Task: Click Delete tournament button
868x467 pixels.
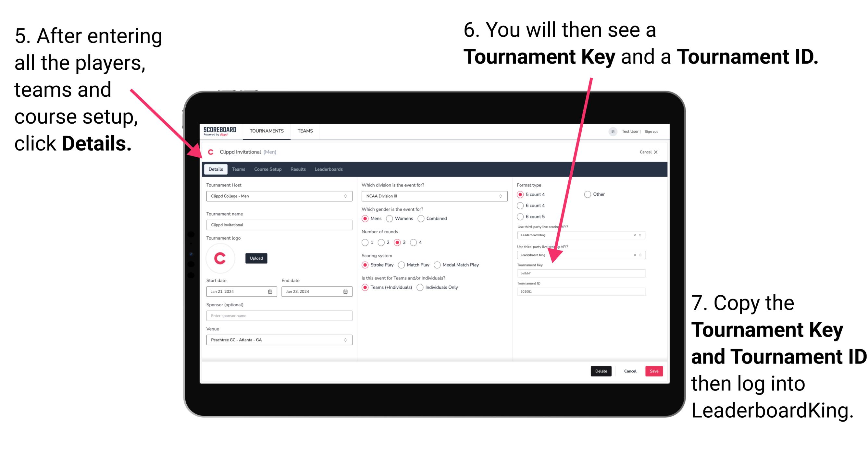Action: pyautogui.click(x=601, y=371)
